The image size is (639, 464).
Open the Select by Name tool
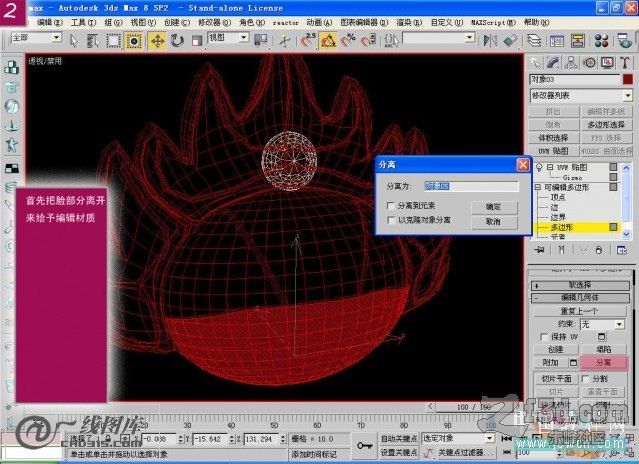93,40
